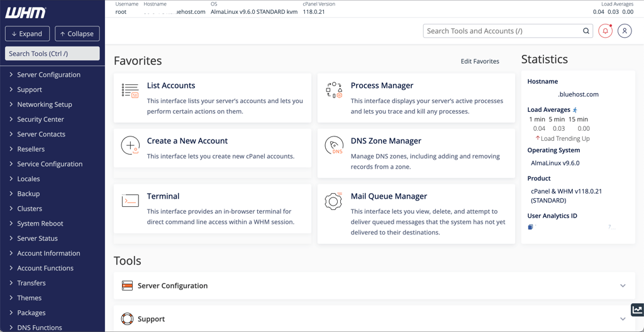Click the .bluehost.com hostname in Statistics
This screenshot has width=644, height=332.
[578, 94]
